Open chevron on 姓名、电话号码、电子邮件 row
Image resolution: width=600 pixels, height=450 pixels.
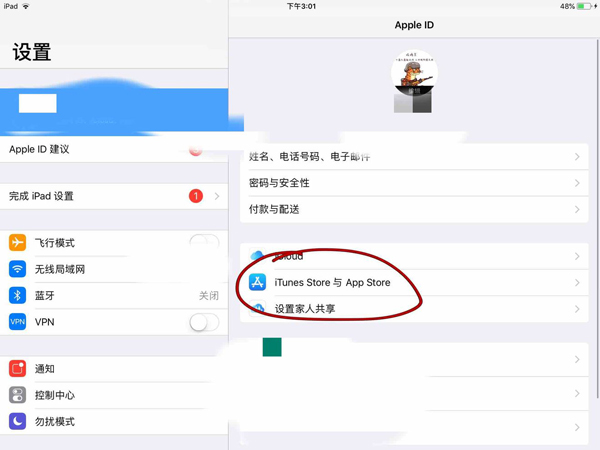coord(577,157)
